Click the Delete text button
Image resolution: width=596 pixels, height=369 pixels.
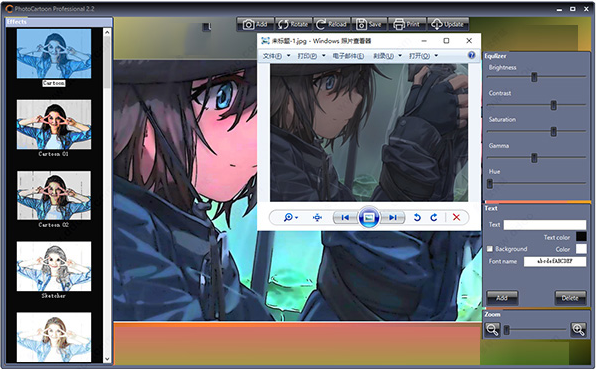click(x=570, y=298)
